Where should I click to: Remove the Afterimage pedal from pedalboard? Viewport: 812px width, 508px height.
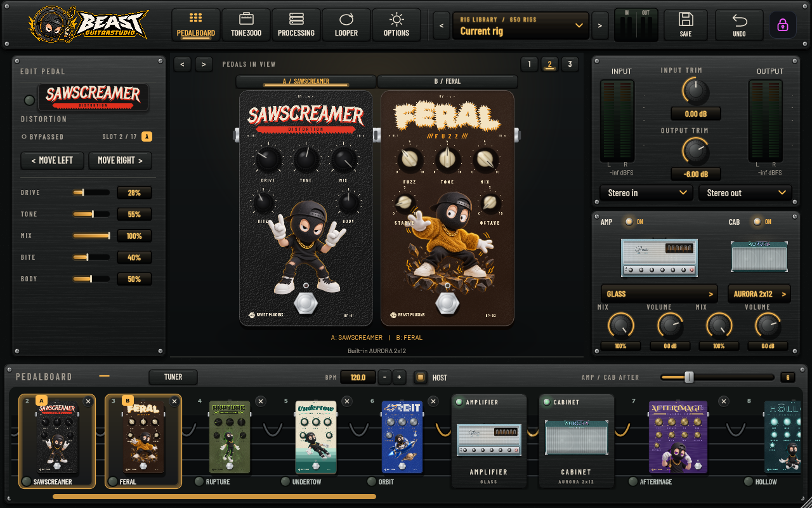(x=724, y=401)
